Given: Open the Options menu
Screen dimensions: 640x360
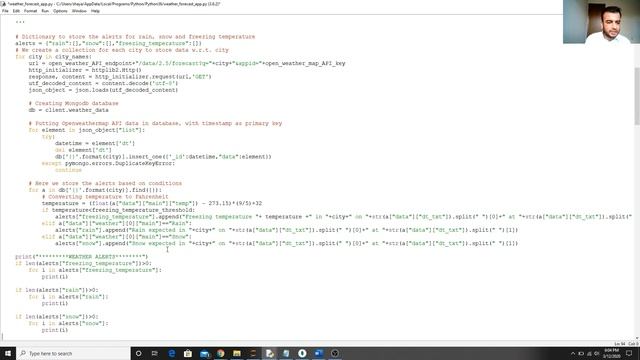Looking at the screenshot, I should click(60, 11).
